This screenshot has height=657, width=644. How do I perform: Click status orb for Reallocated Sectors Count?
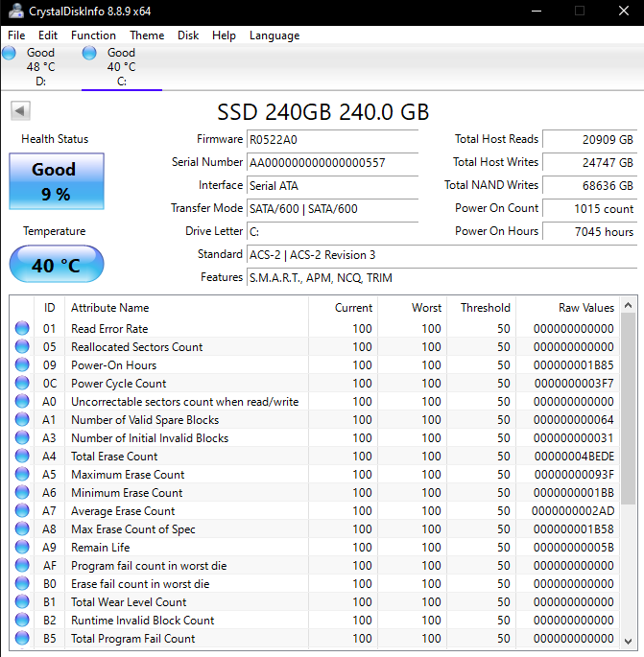pyautogui.click(x=22, y=346)
